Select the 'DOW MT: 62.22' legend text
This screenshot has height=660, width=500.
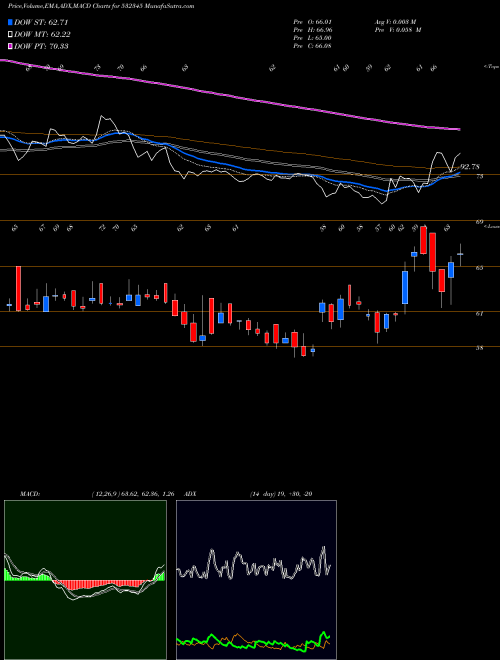[x=42, y=35]
